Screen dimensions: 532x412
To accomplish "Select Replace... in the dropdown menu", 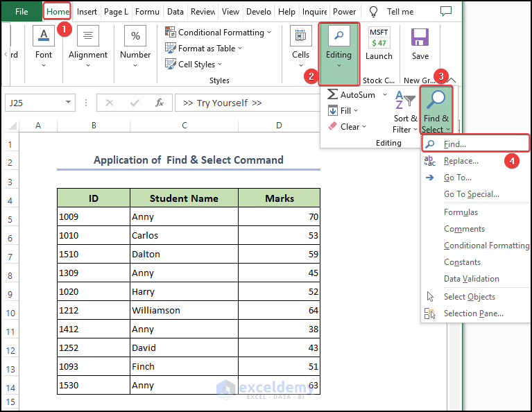I will click(461, 161).
